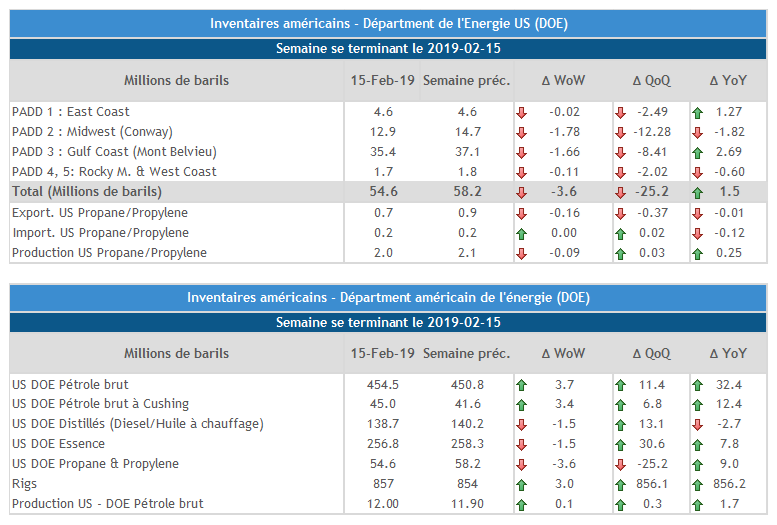
Task: Click green QoQ arrow in the Rigs row
Action: pyautogui.click(x=620, y=484)
